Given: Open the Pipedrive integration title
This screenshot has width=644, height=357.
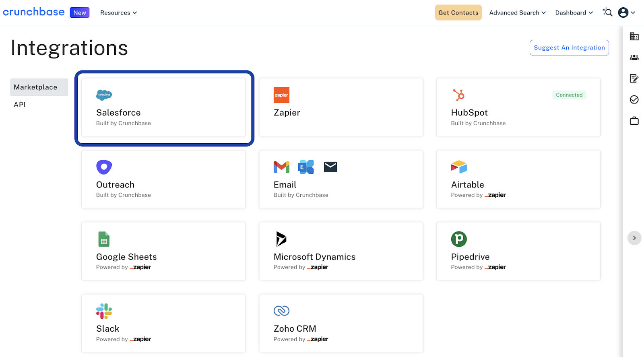Looking at the screenshot, I should click(470, 257).
